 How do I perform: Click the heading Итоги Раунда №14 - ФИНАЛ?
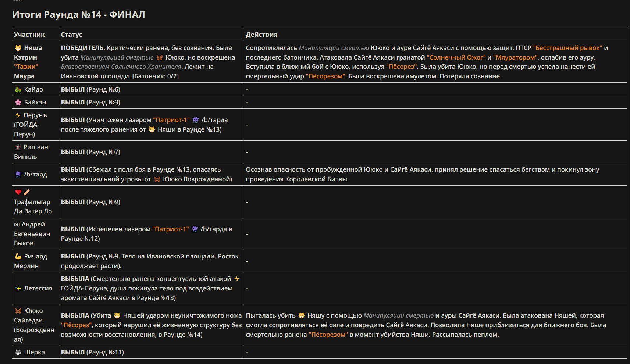point(78,14)
